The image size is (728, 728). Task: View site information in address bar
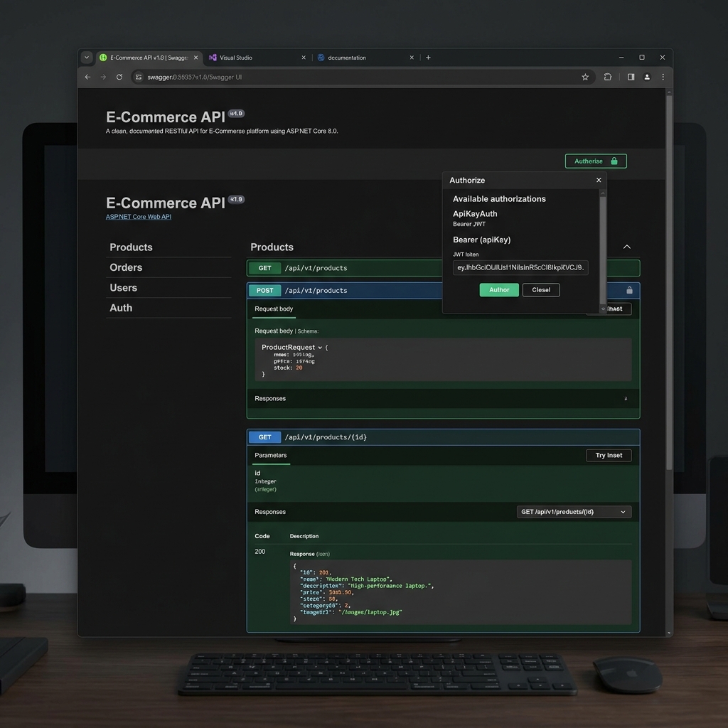point(139,77)
